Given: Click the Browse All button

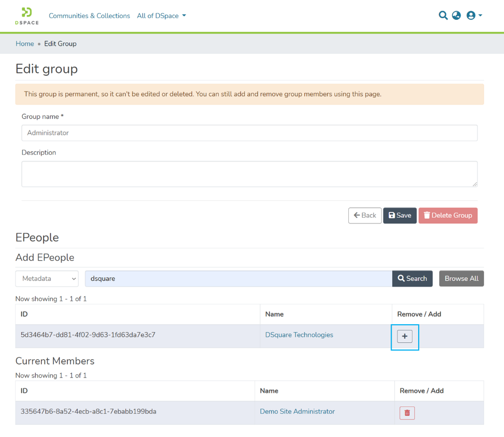Looking at the screenshot, I should coord(461,279).
